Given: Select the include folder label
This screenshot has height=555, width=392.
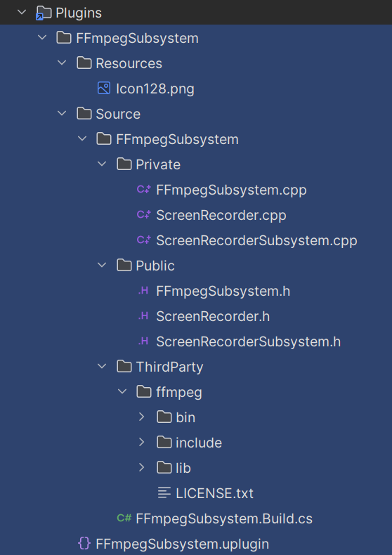Looking at the screenshot, I should (199, 443).
